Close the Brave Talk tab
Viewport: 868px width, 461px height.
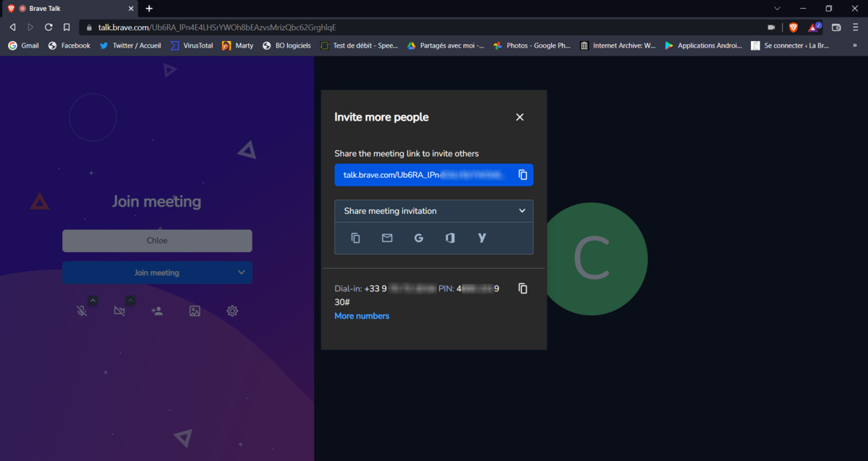tap(130, 9)
